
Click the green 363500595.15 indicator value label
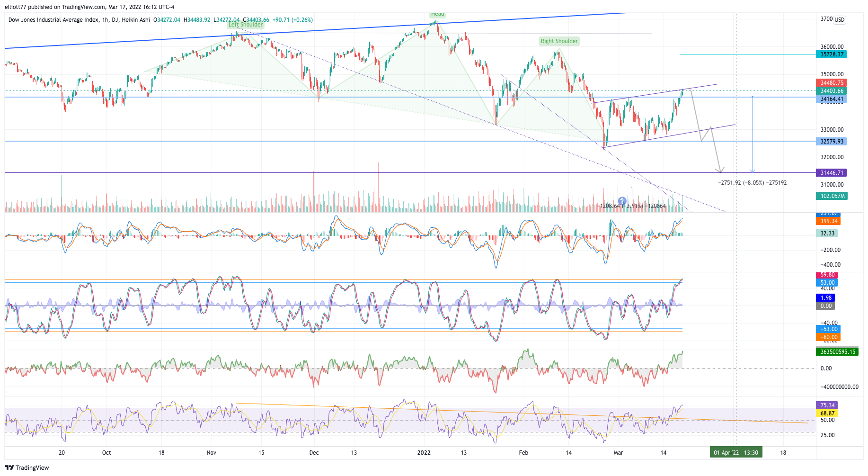click(837, 352)
